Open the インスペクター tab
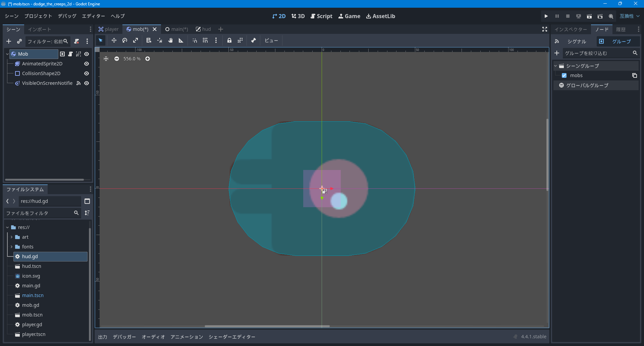Viewport: 644px width, 346px height. pos(571,30)
